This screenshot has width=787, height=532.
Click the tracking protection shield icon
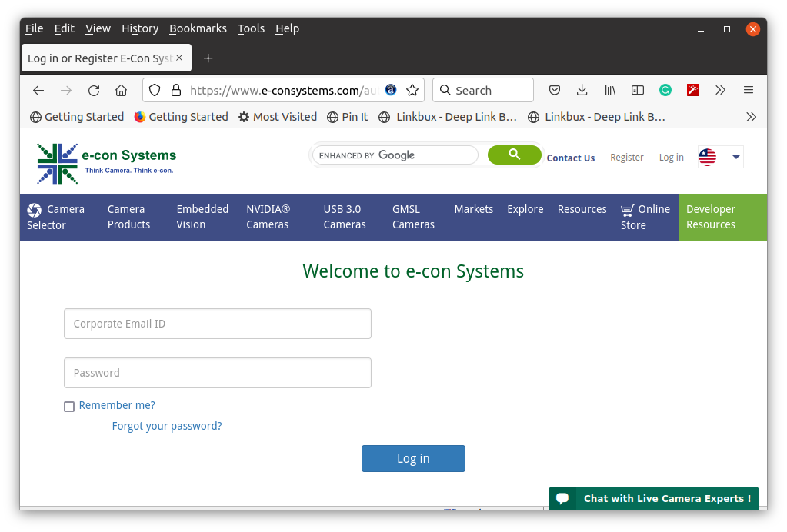pos(155,90)
